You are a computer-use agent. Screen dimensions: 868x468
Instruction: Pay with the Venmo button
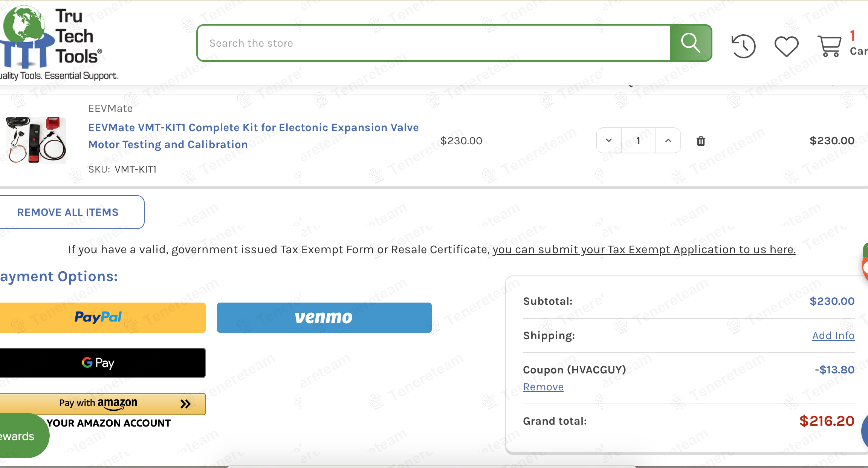click(x=324, y=317)
